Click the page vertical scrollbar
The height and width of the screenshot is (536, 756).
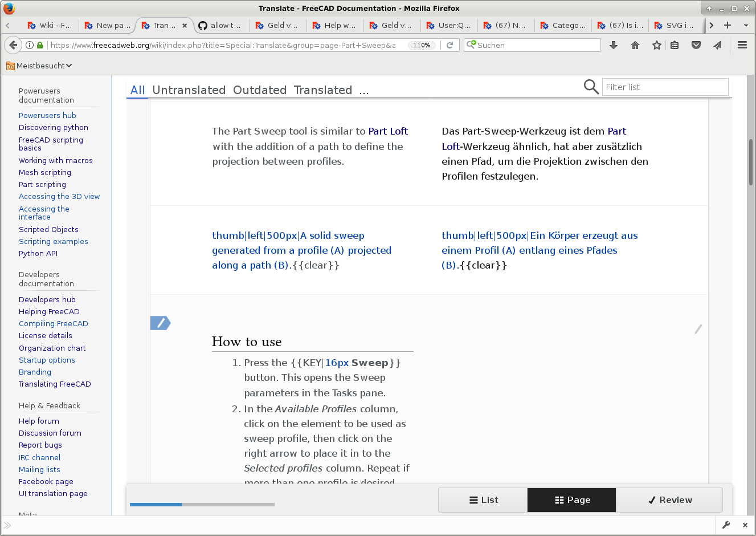(x=751, y=163)
